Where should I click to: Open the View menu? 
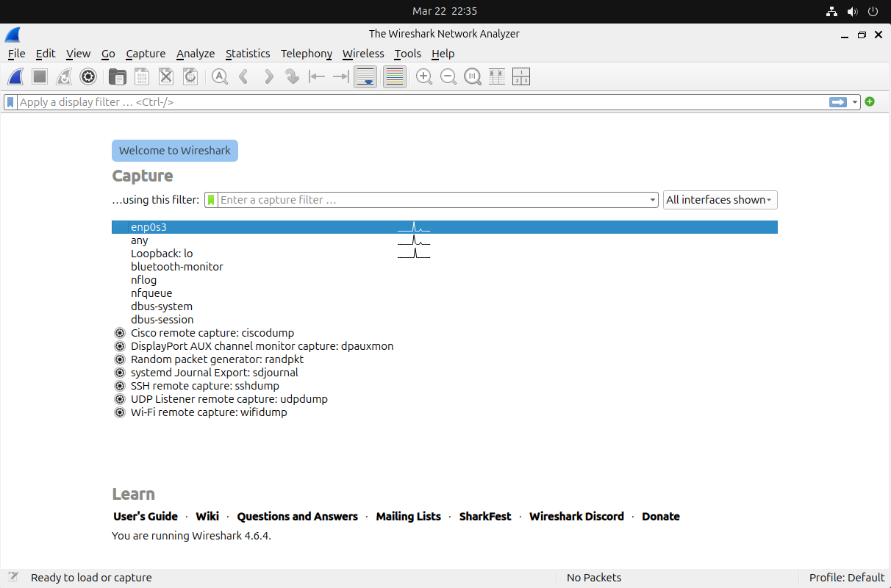point(78,54)
